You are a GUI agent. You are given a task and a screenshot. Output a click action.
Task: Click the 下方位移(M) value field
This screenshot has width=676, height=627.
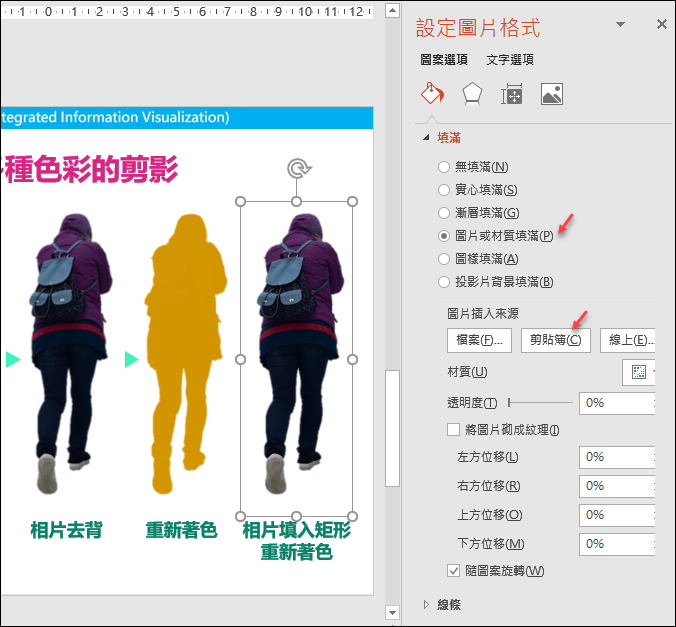tap(617, 544)
